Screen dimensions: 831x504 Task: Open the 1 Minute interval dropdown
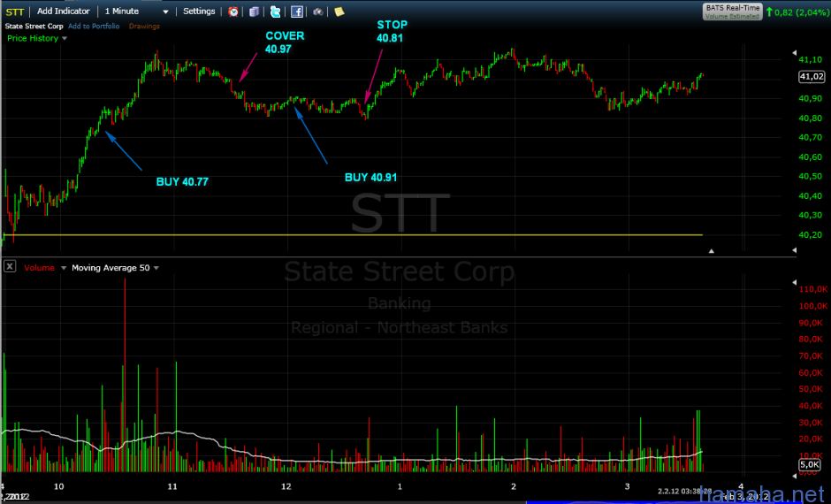(136, 11)
